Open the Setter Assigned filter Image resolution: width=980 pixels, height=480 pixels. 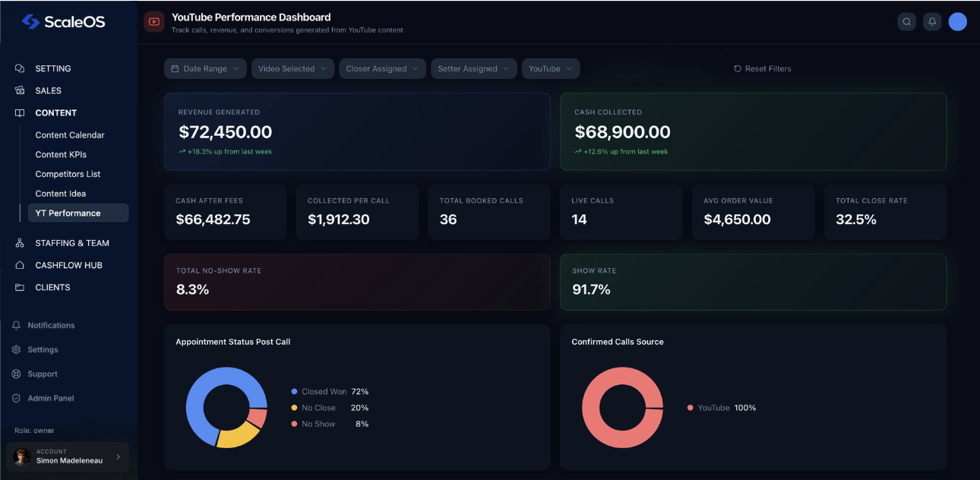(x=473, y=68)
